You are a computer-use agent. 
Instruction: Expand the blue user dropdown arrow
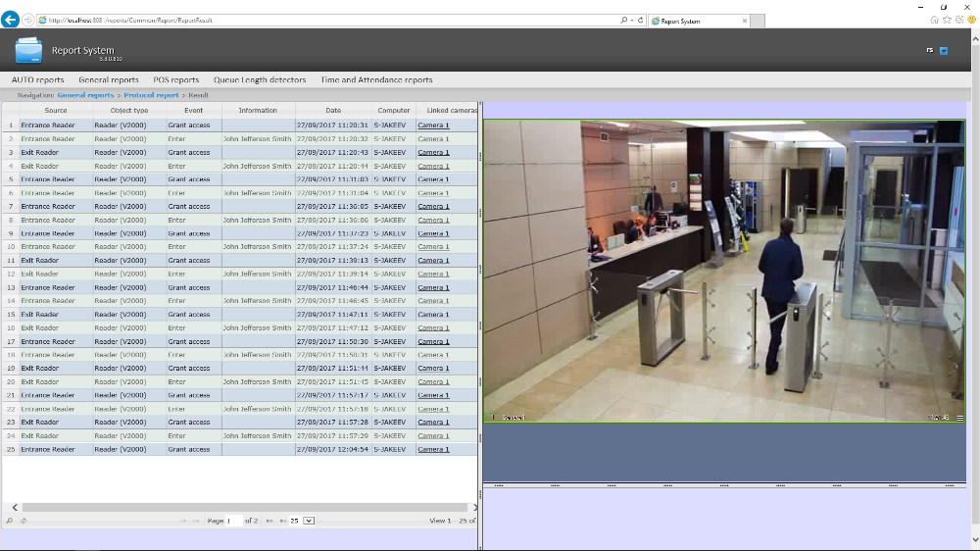click(944, 50)
